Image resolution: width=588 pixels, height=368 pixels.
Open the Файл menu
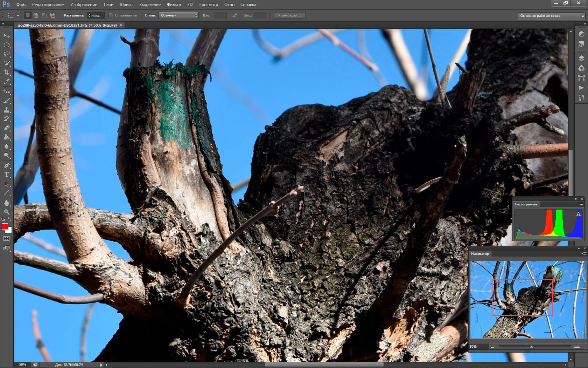pyautogui.click(x=21, y=5)
